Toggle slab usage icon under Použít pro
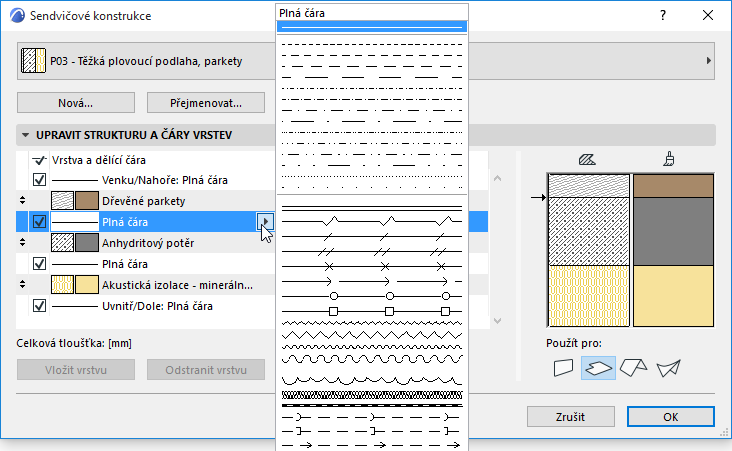This screenshot has height=451, width=732. click(x=599, y=368)
